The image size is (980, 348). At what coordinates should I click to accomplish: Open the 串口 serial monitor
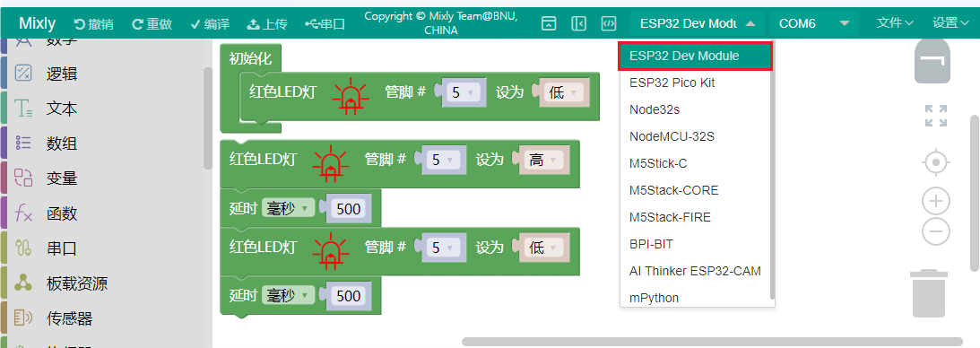325,23
